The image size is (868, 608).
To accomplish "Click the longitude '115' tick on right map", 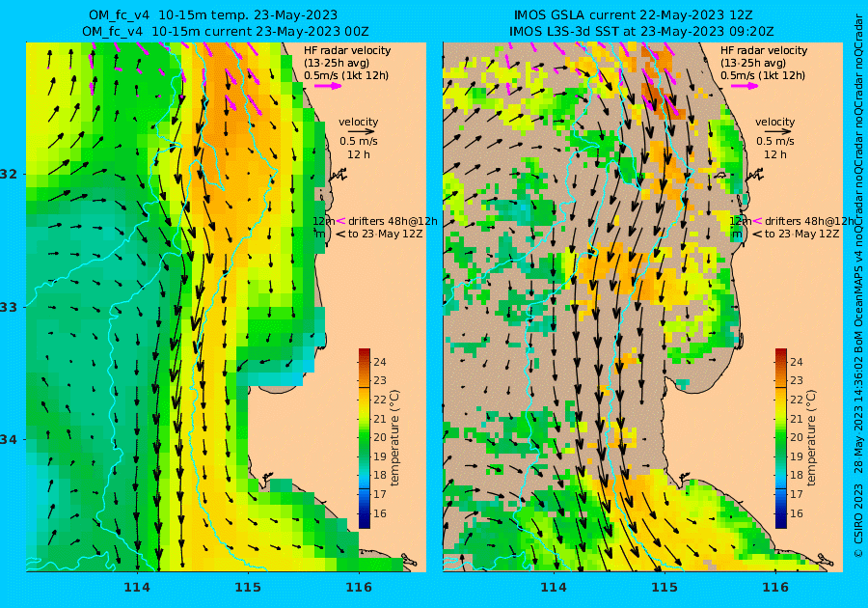I will [x=665, y=587].
